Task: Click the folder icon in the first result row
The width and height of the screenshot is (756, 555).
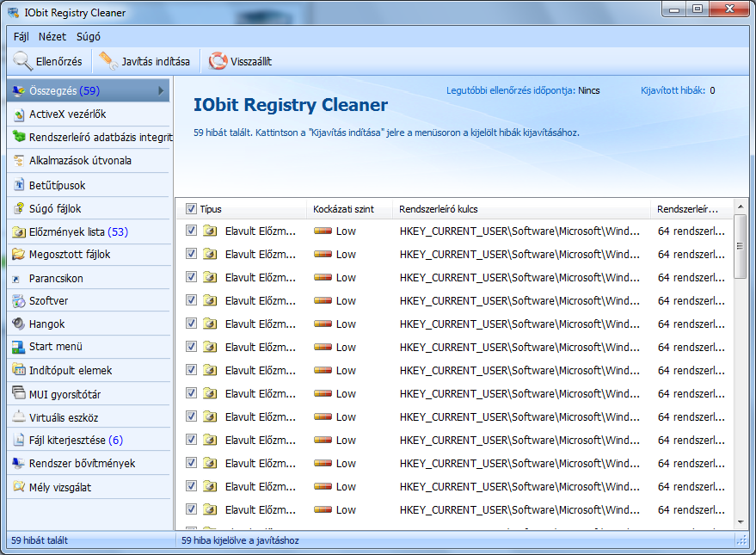Action: point(210,231)
